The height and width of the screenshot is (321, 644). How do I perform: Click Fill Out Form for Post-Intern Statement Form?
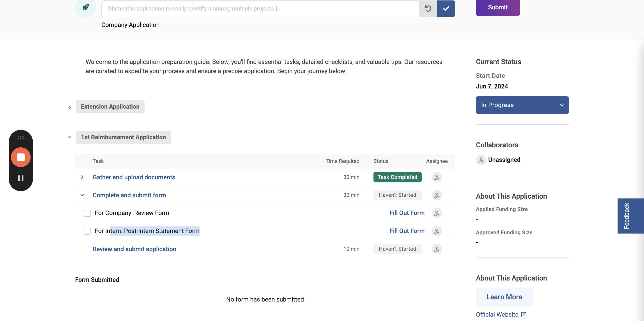(x=407, y=231)
